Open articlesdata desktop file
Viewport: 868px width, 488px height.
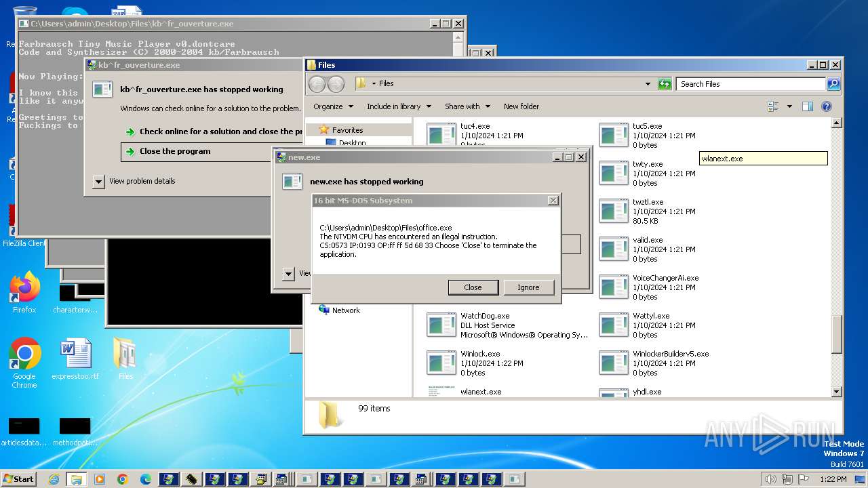[24, 432]
